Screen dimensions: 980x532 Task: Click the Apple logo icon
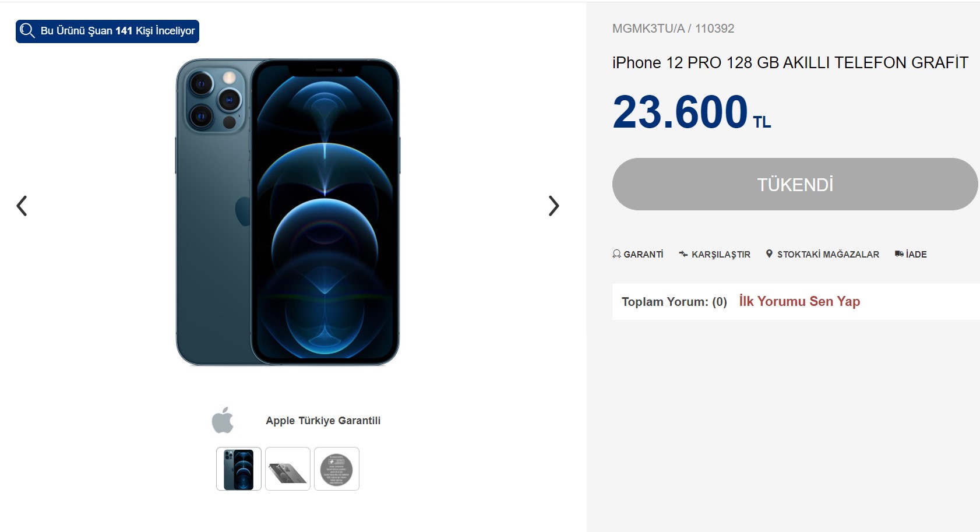coord(223,420)
